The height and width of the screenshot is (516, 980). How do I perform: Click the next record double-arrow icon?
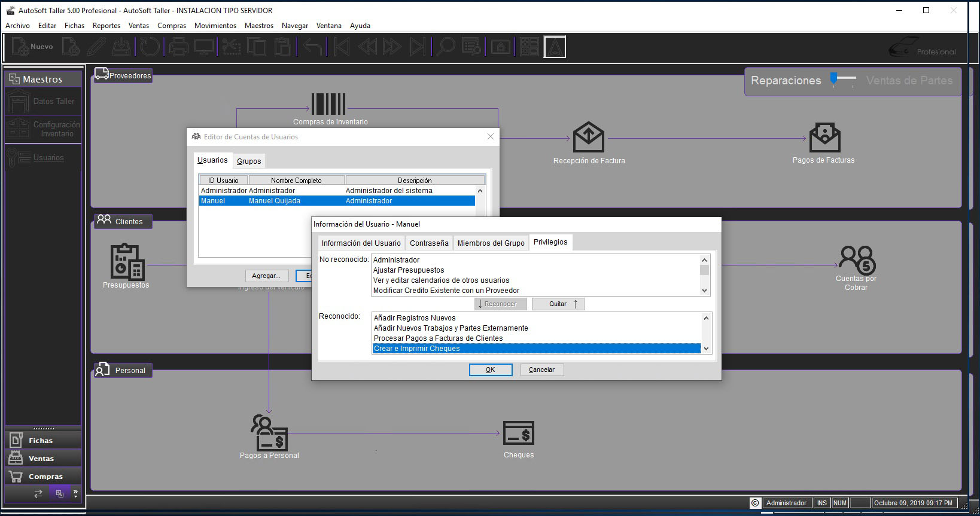[x=392, y=47]
